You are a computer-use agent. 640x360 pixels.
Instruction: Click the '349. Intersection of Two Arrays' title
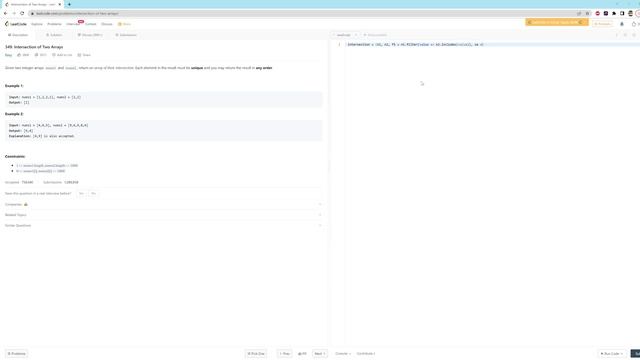coord(34,47)
